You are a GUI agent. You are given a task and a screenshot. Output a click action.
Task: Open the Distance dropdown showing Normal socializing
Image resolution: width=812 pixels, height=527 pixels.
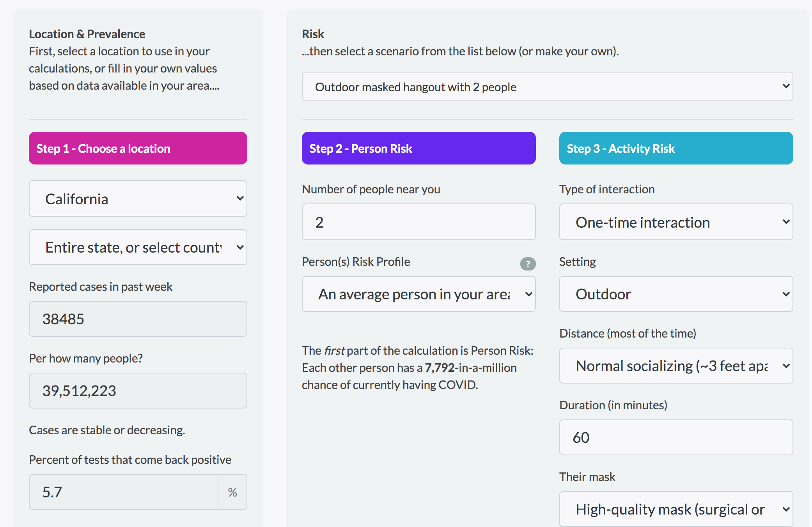(676, 366)
